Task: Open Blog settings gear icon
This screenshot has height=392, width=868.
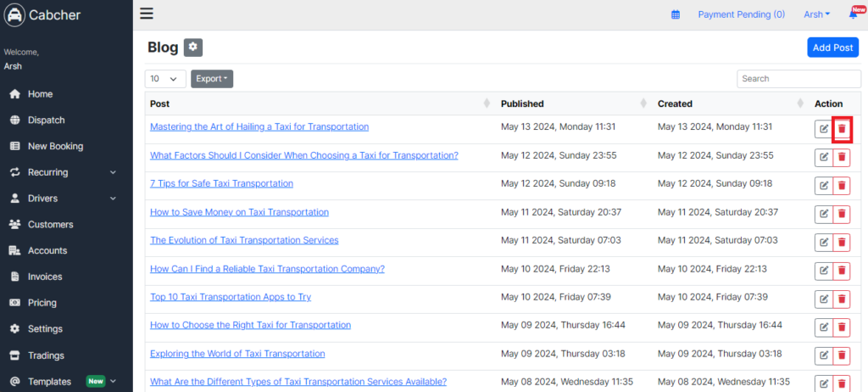Action: point(193,48)
